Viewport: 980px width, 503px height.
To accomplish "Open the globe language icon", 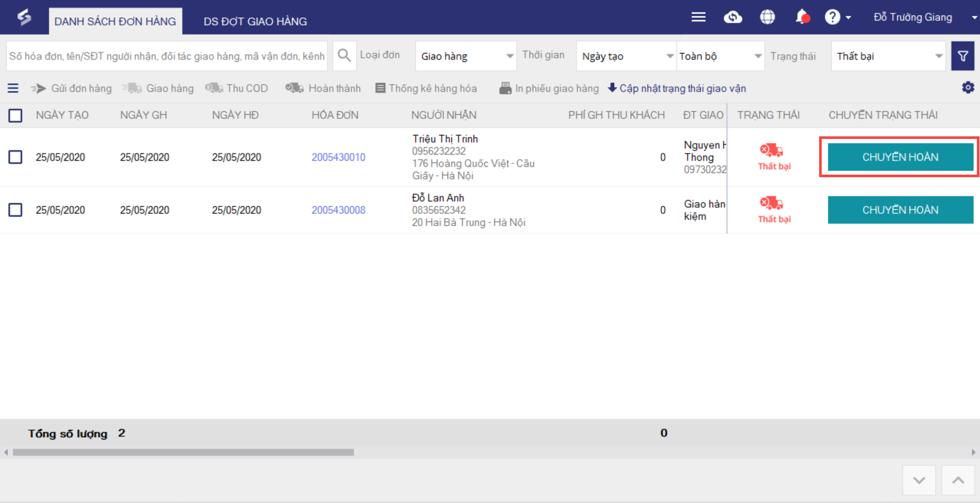I will [767, 17].
